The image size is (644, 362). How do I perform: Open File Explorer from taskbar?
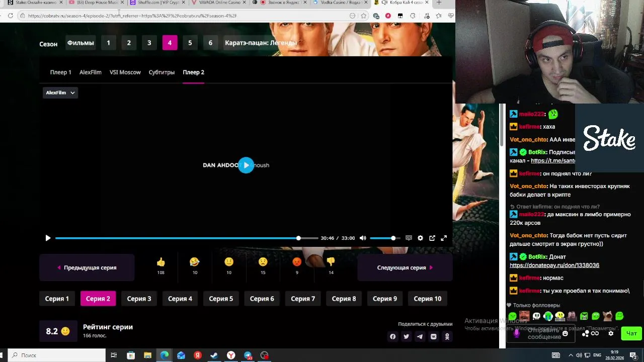coord(147,355)
